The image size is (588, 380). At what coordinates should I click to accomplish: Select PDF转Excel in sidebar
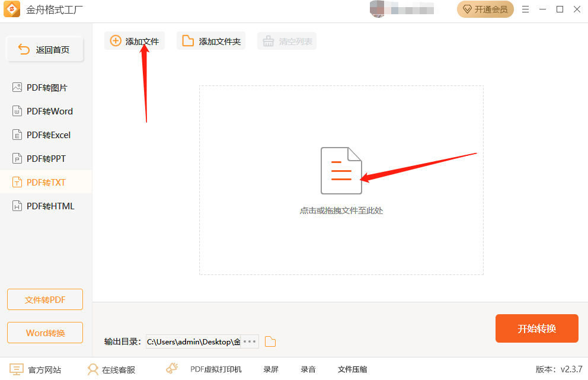pos(46,135)
